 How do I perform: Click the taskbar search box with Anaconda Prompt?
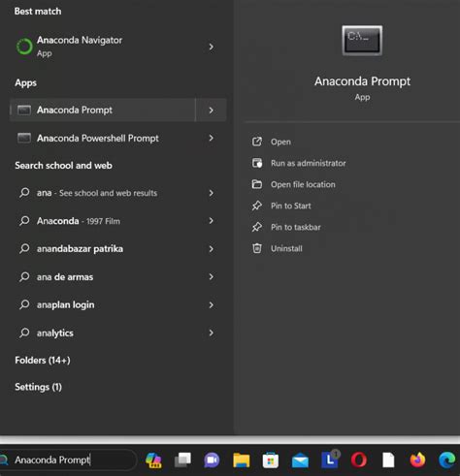click(x=69, y=460)
